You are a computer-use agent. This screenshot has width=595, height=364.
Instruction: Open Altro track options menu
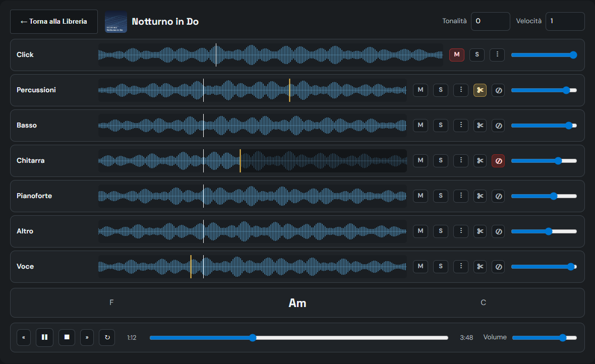pyautogui.click(x=461, y=231)
